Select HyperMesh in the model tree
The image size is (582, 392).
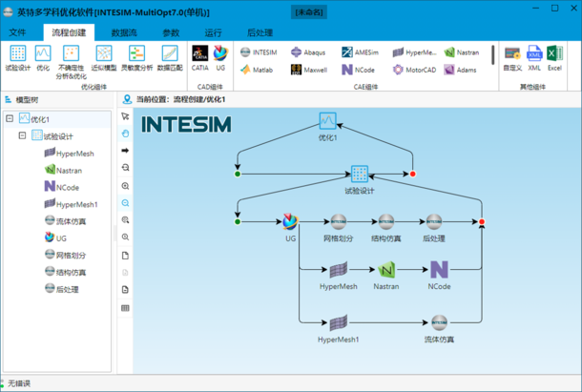pyautogui.click(x=69, y=153)
